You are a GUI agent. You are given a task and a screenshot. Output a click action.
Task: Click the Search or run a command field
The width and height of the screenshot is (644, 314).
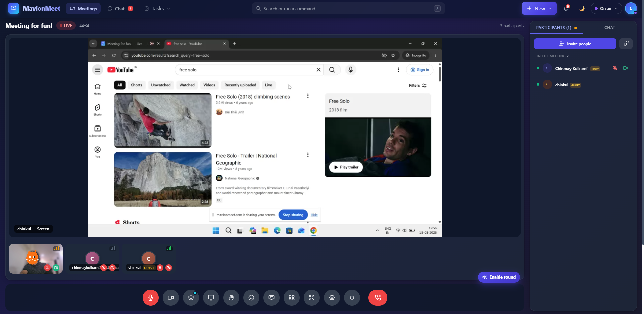[x=348, y=9]
